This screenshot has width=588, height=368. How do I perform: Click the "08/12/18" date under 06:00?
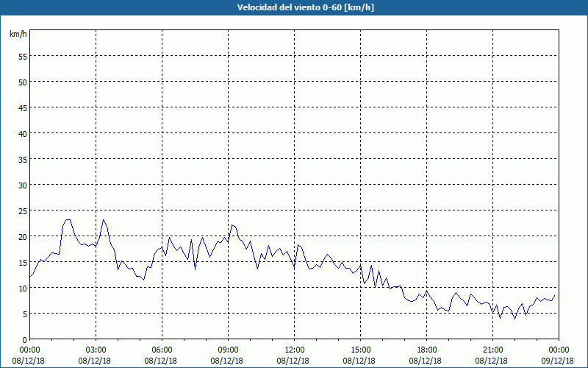(160, 361)
